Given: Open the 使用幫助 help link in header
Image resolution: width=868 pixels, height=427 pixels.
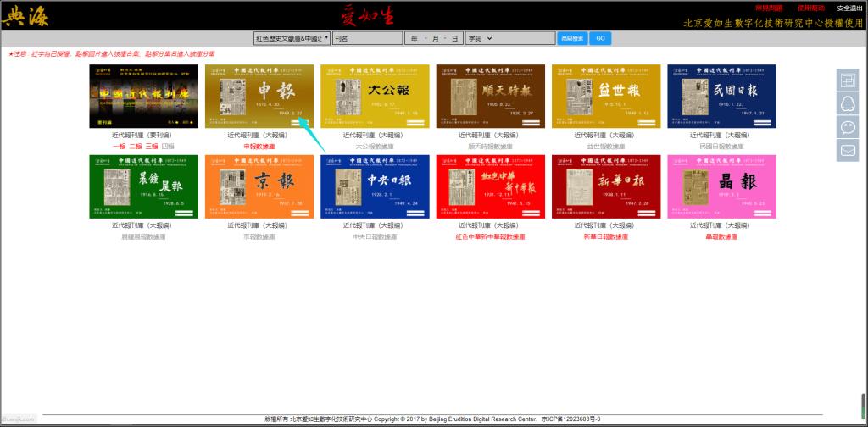Looking at the screenshot, I should [811, 8].
